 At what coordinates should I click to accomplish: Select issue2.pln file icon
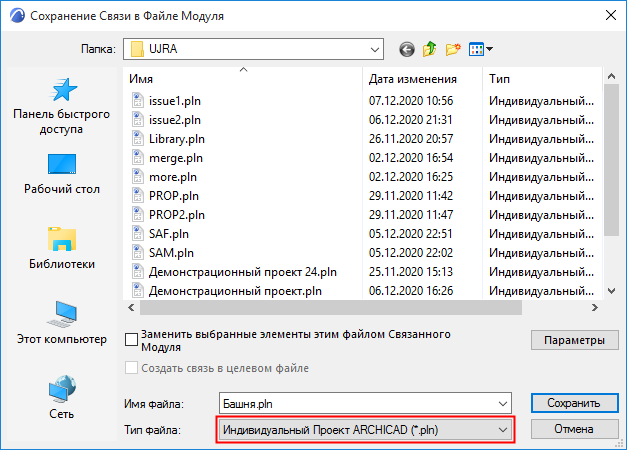[x=138, y=120]
